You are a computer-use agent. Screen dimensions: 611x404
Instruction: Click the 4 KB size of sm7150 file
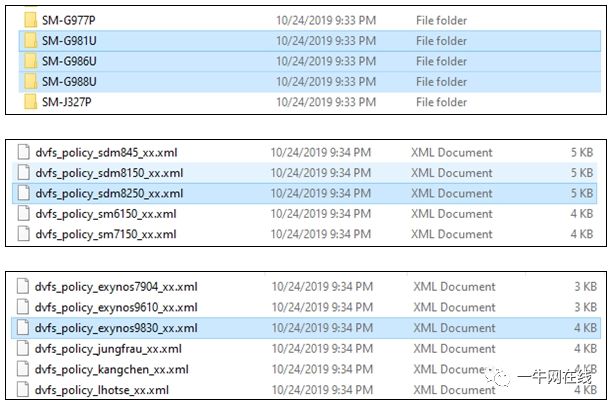[x=582, y=234]
